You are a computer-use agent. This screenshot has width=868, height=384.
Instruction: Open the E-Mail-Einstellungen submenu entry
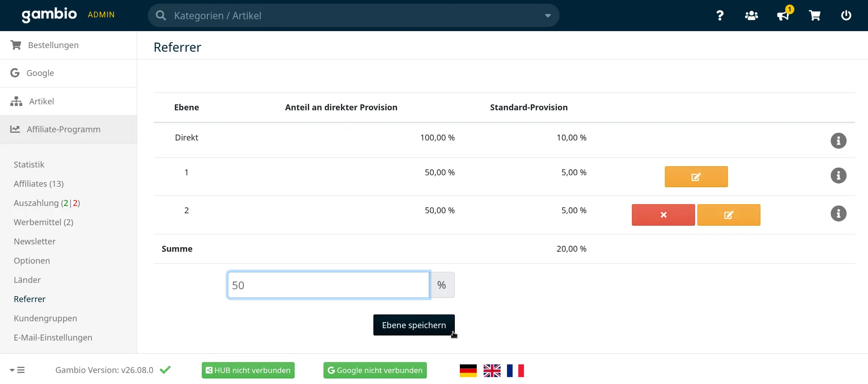[53, 337]
